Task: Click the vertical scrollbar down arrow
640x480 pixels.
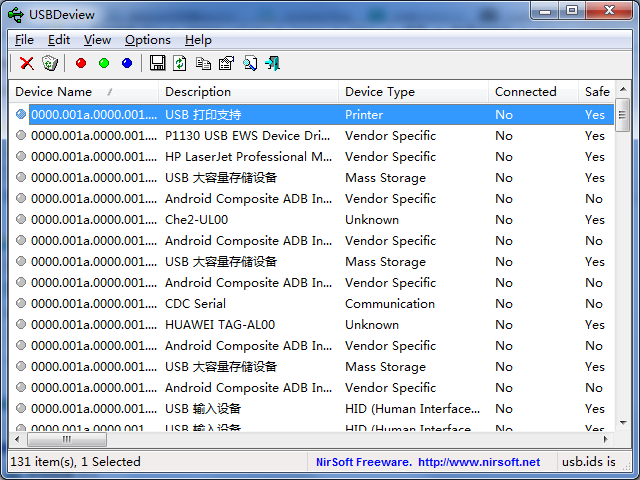Action: [x=622, y=425]
